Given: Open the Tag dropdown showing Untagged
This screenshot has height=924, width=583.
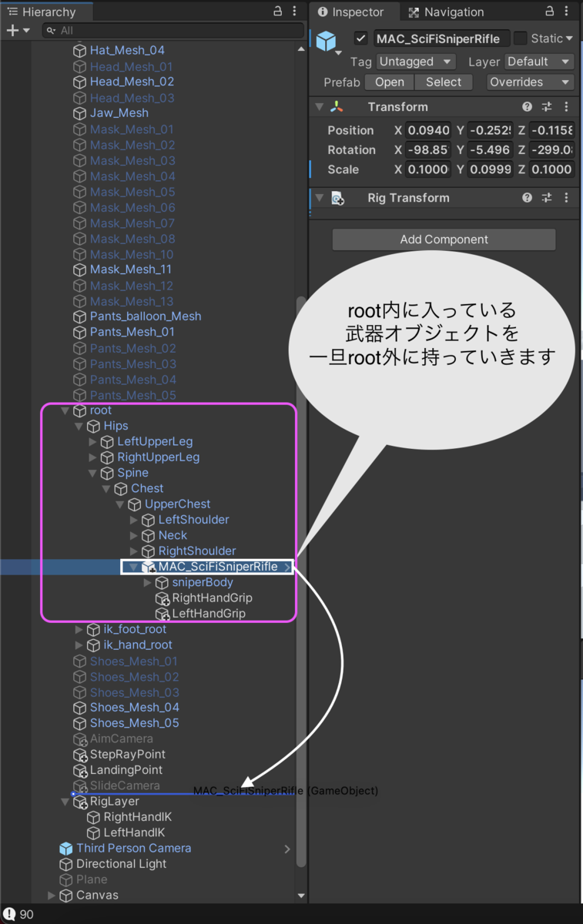Looking at the screenshot, I should coord(416,62).
